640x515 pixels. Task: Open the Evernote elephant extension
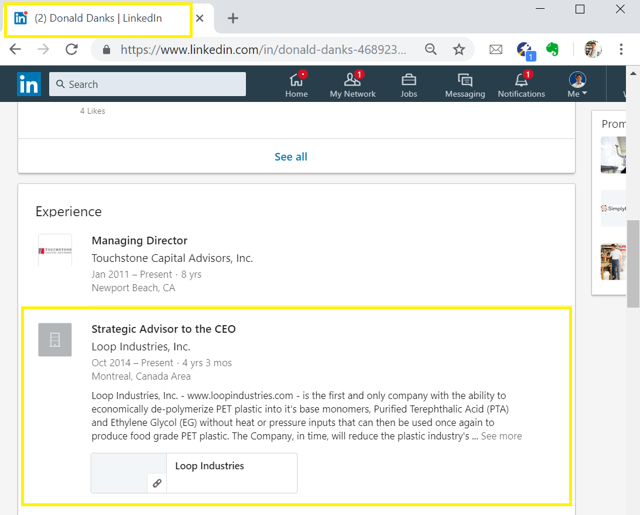click(552, 49)
